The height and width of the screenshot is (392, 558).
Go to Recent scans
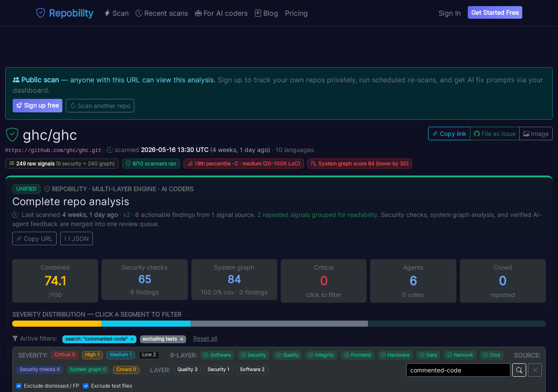tap(162, 13)
